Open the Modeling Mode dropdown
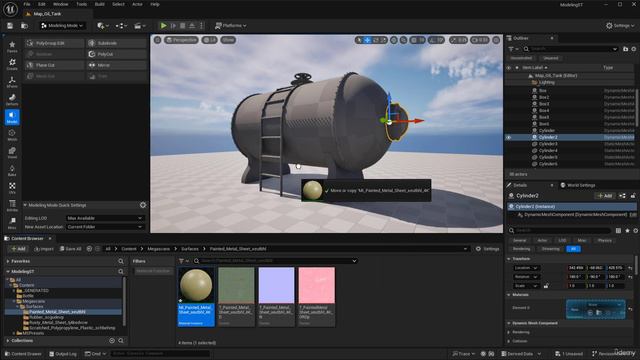Image resolution: width=640 pixels, height=360 pixels. (62, 26)
